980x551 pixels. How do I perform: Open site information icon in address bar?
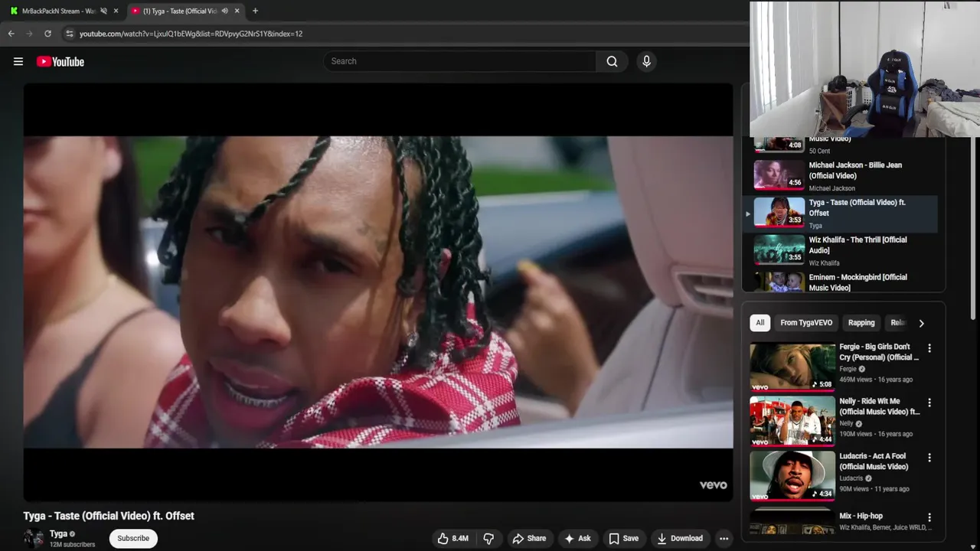click(x=69, y=34)
